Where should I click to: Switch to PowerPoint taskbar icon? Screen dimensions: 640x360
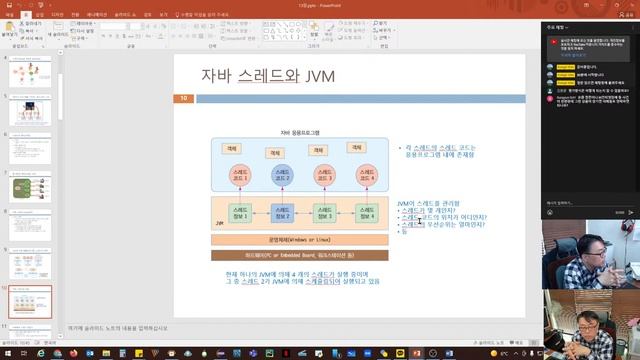(x=416, y=353)
